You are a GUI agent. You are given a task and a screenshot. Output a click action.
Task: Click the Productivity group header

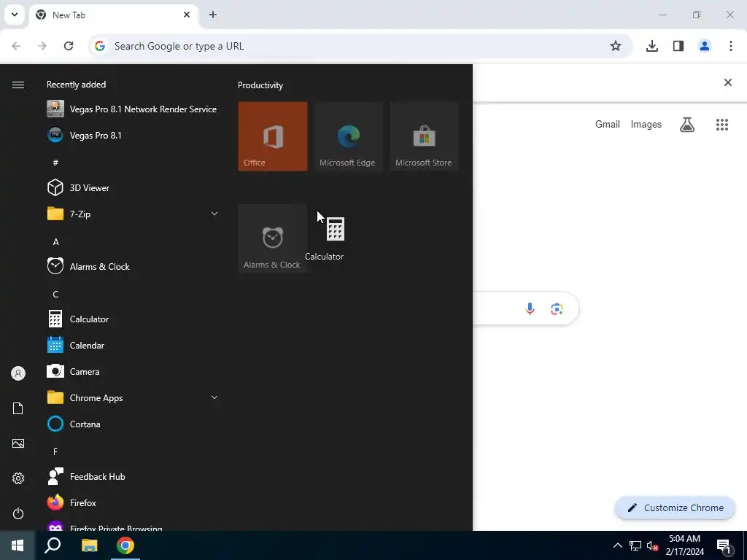pos(260,85)
